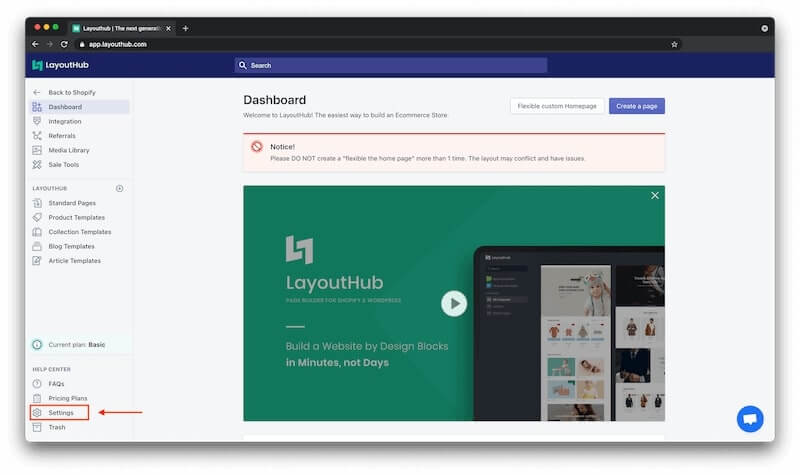Click the LayoutHub logo in header
Image resolution: width=800 pixels, height=475 pixels.
click(x=60, y=65)
